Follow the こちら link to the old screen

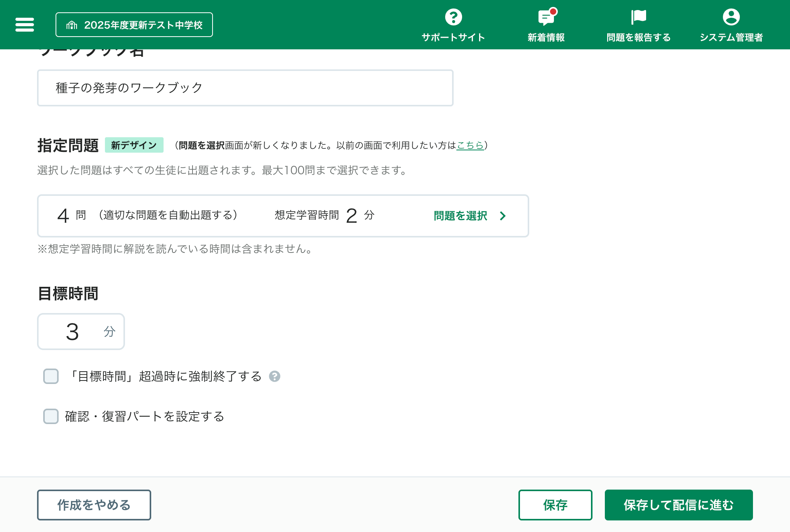470,145
